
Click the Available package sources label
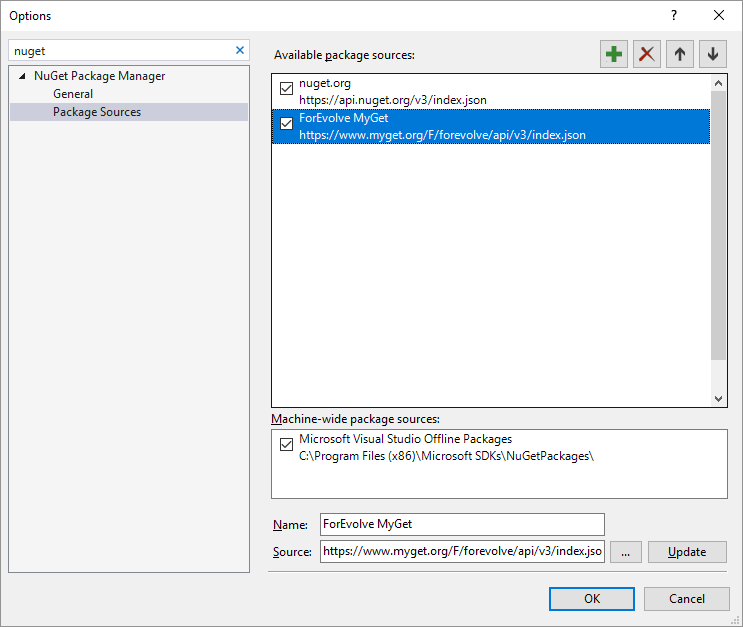click(344, 55)
